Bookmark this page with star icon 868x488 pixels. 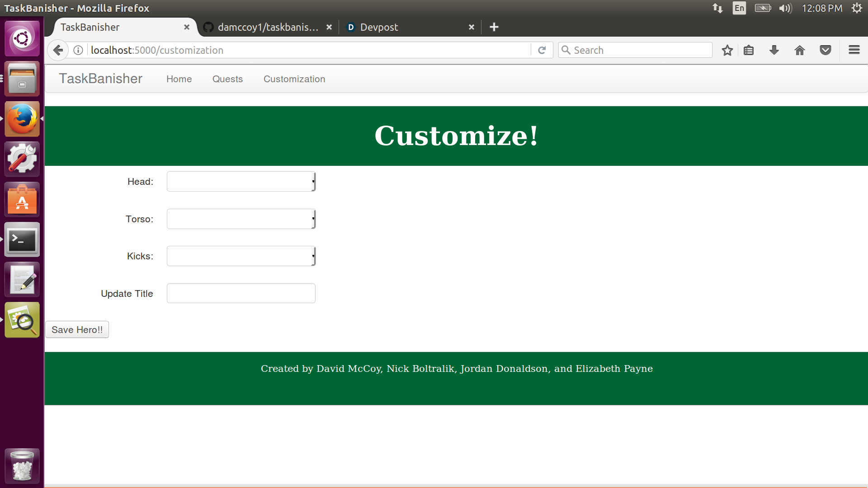[727, 50]
